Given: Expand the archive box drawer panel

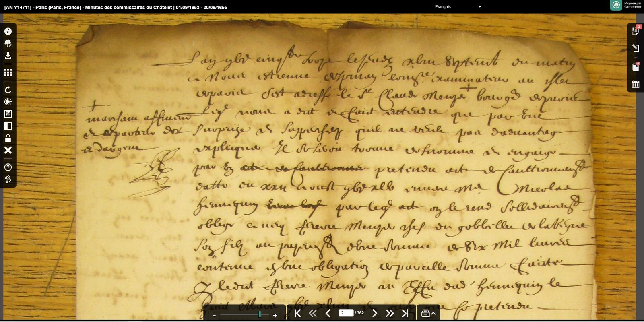Looking at the screenshot, I should coord(428,313).
